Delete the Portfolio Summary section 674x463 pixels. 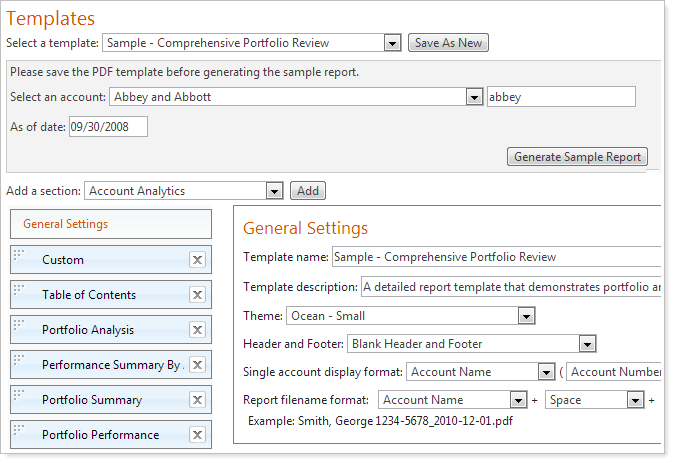(197, 400)
